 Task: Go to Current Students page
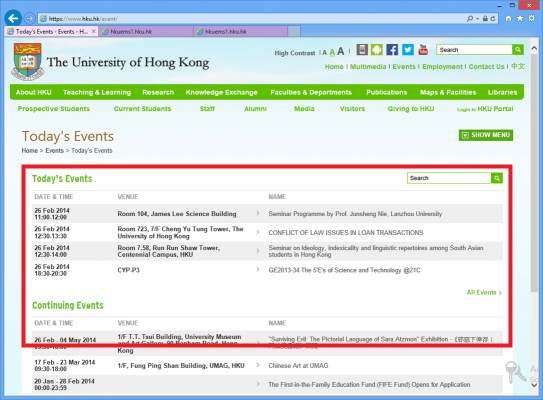tap(142, 109)
